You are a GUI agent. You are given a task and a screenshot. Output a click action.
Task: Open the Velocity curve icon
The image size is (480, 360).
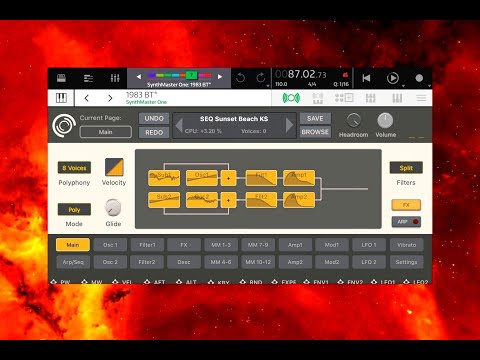click(114, 167)
